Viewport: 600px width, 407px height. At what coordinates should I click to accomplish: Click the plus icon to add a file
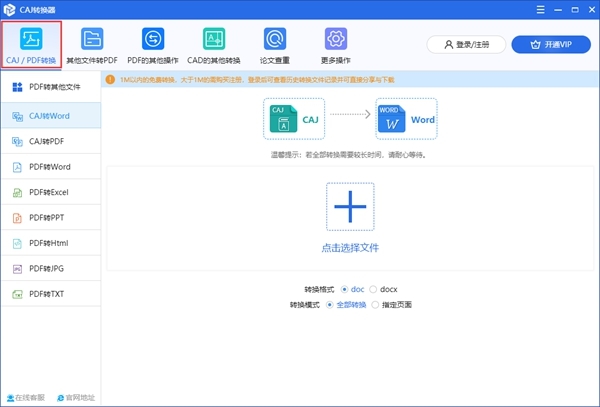coord(349,207)
